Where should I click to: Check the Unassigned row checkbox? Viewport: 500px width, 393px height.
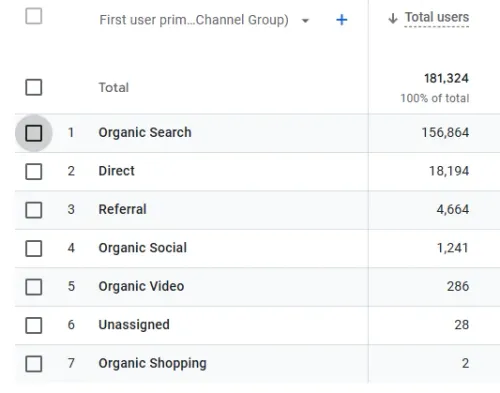tap(34, 325)
